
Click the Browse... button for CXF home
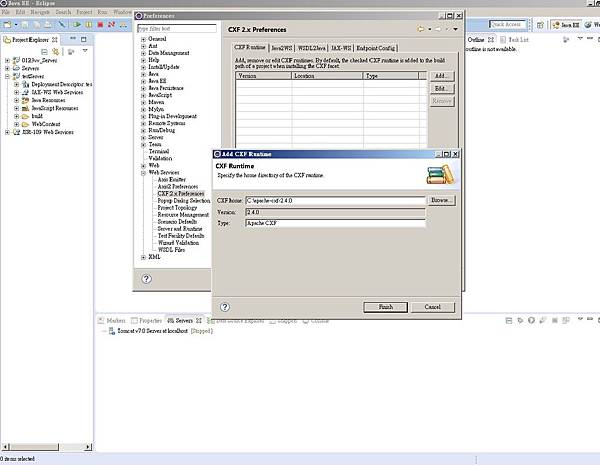442,200
